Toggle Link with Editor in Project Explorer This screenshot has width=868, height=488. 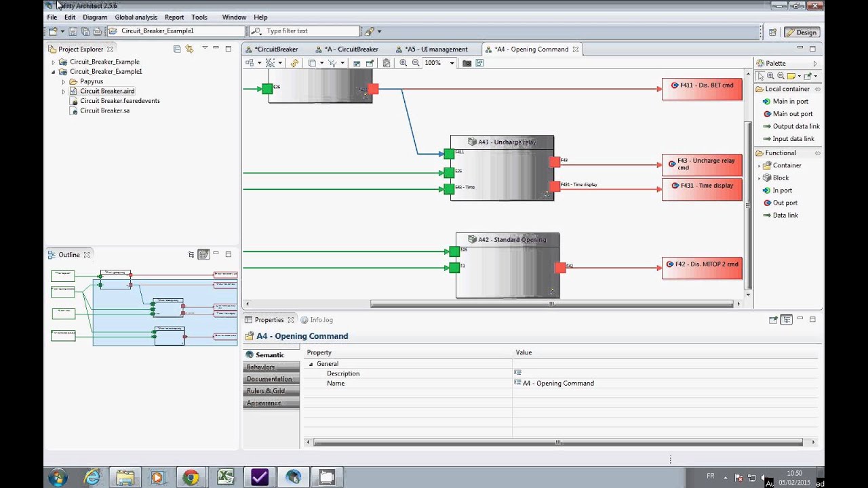click(x=189, y=49)
